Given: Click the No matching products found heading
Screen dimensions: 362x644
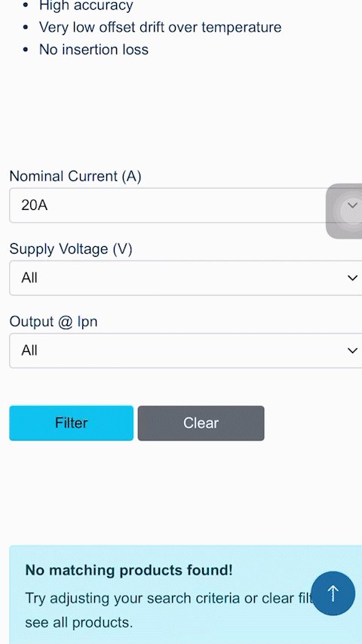Looking at the screenshot, I should 129,570.
